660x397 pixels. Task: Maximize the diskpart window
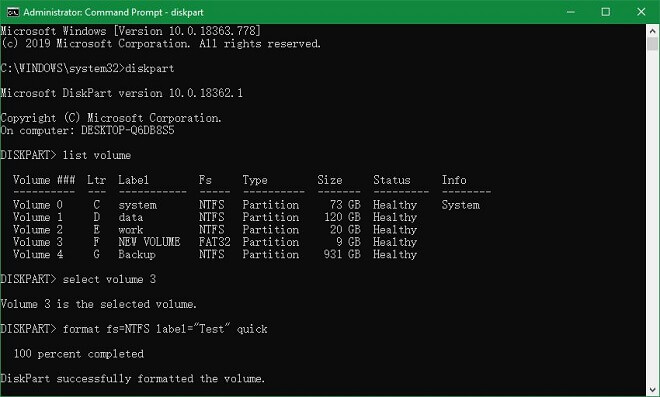pos(605,12)
